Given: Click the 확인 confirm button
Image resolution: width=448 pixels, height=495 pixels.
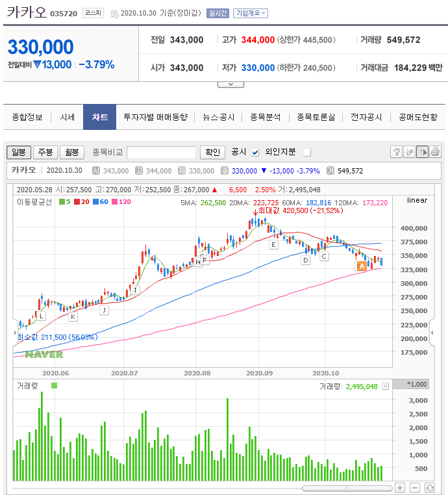Looking at the screenshot, I should pos(213,152).
